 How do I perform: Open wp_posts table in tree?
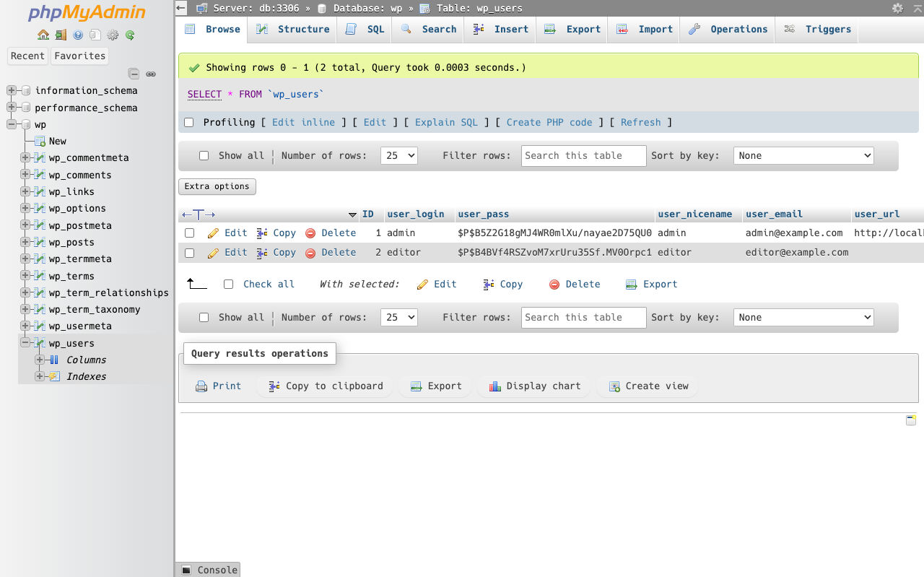pos(71,242)
